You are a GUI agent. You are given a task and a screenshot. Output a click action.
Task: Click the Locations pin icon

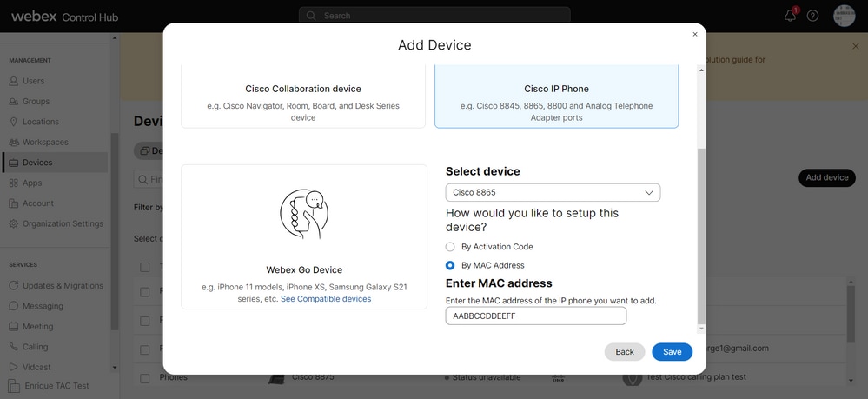(14, 122)
